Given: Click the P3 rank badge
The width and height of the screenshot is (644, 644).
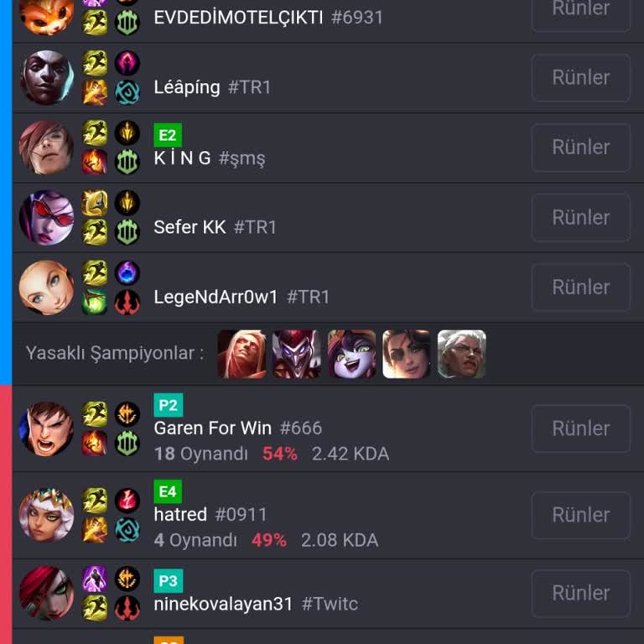Looking at the screenshot, I should point(169,581).
